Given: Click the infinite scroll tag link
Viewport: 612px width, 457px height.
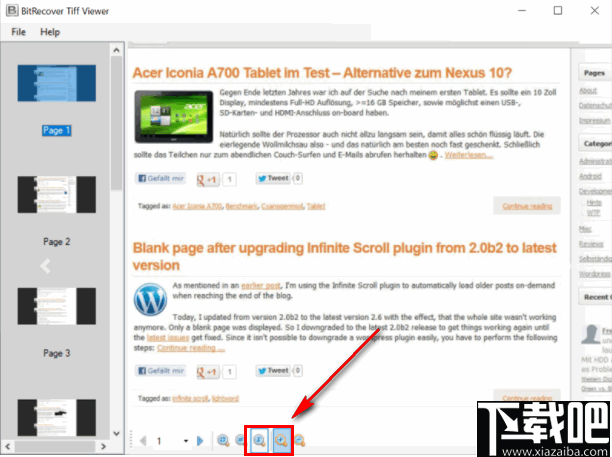Looking at the screenshot, I should (190, 398).
